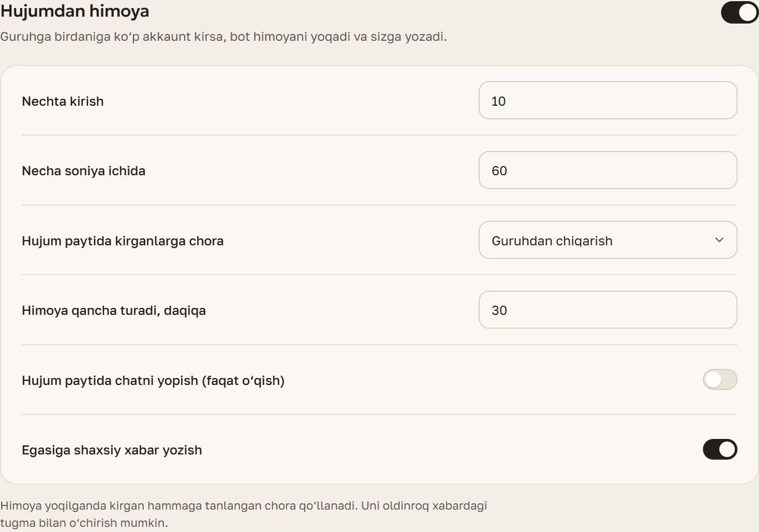Click the value 10 in the join count box
This screenshot has height=532, width=759.
tap(499, 101)
